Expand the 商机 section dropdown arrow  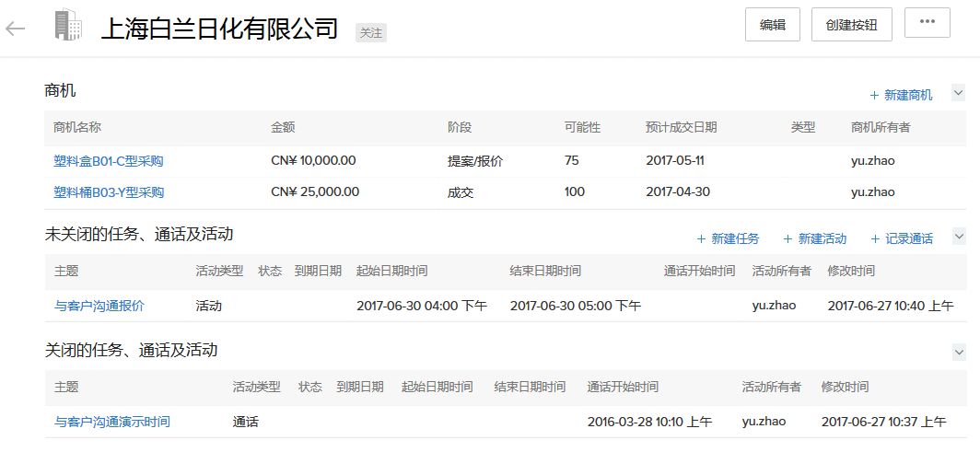coord(958,93)
